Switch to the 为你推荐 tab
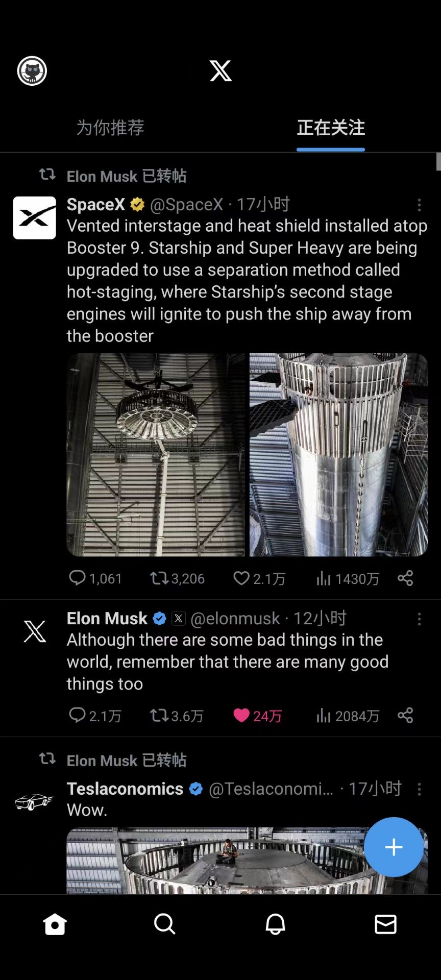441x980 pixels. tap(110, 128)
